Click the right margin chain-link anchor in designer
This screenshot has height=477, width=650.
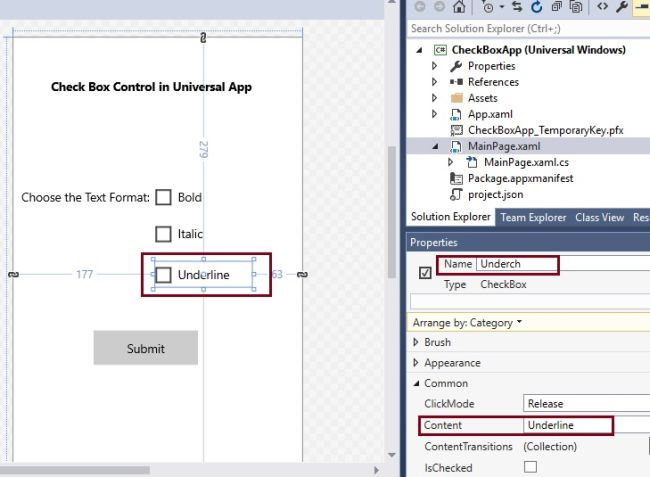click(303, 275)
